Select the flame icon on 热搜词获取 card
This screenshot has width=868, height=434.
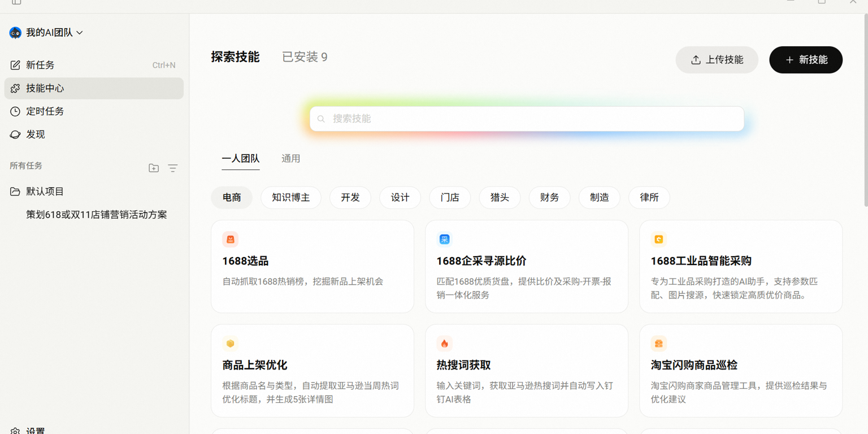(444, 343)
